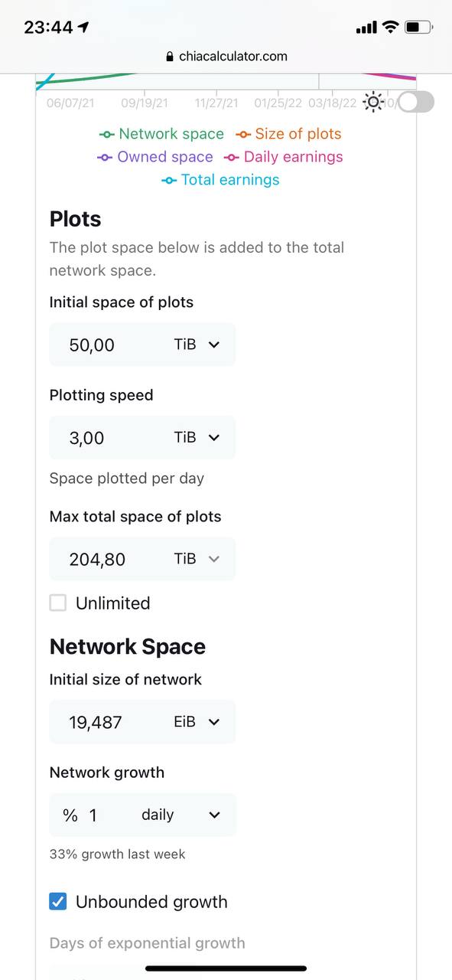
Task: Tap the Wi-Fi status icon
Action: 390,28
